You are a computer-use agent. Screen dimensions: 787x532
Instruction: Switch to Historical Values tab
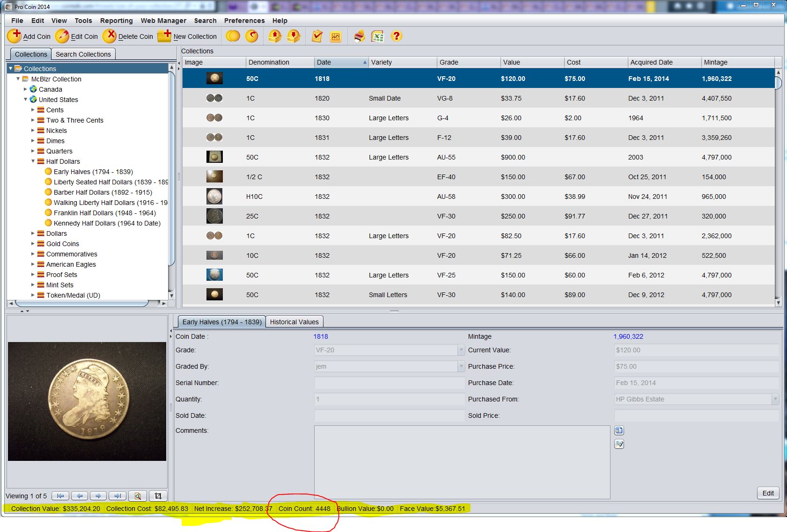click(x=294, y=322)
